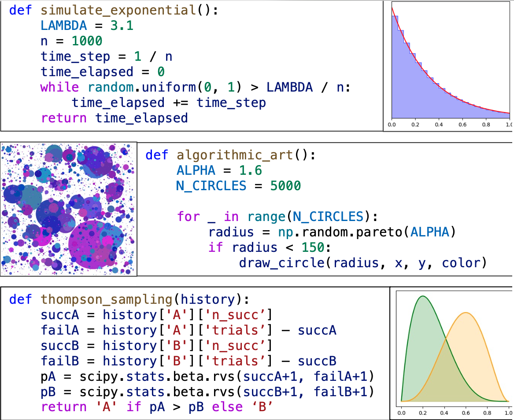Click the value 3.1 after LAMBDA
Image resolution: width=514 pixels, height=420 pixels.
(x=122, y=26)
